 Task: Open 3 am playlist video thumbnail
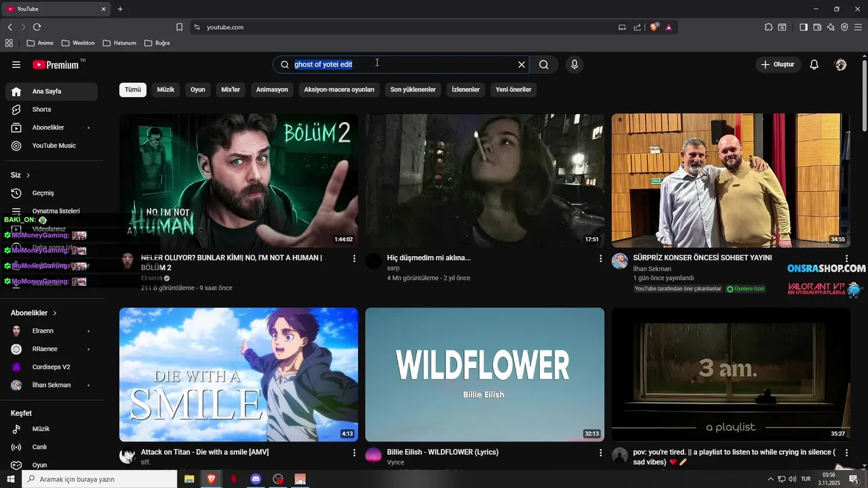click(731, 375)
